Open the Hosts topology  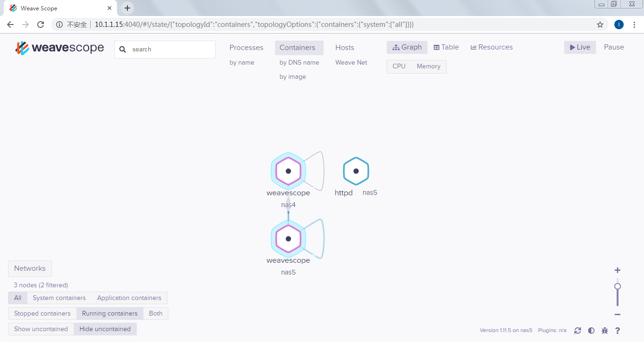(345, 48)
